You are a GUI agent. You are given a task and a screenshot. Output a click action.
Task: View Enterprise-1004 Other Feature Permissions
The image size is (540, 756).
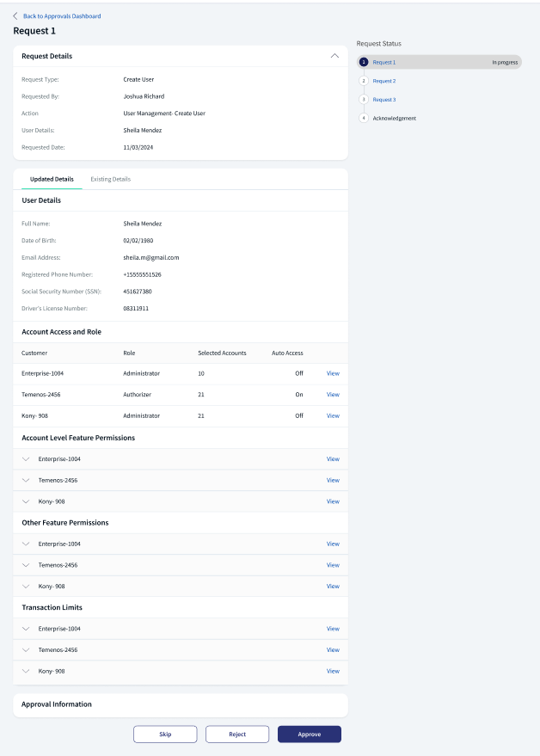point(333,544)
